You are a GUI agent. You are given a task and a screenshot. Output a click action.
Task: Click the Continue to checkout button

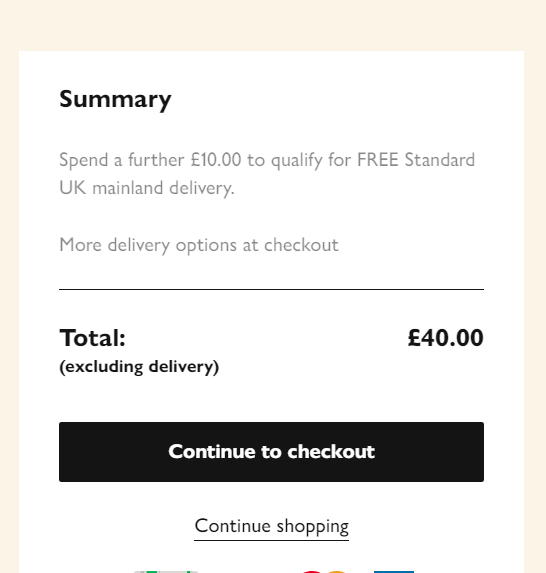tap(271, 452)
